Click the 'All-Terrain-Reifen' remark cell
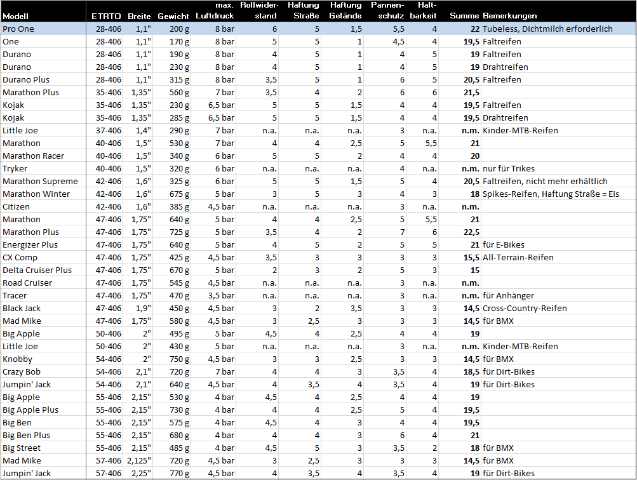637x480 pixels. click(520, 256)
